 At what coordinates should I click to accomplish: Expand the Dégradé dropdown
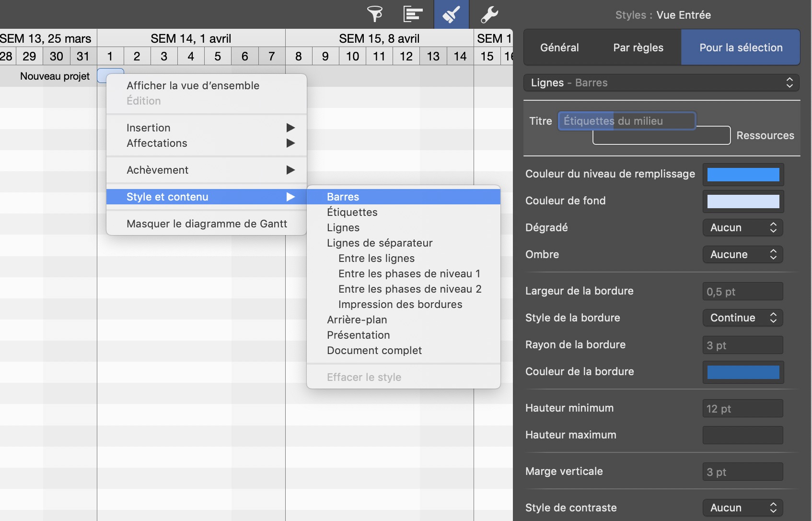click(x=742, y=228)
